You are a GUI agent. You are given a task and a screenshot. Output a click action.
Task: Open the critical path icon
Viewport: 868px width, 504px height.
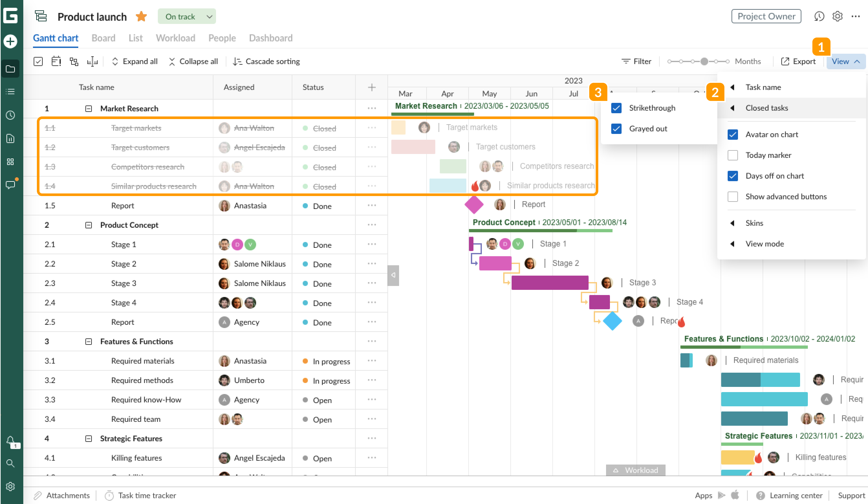click(x=92, y=61)
